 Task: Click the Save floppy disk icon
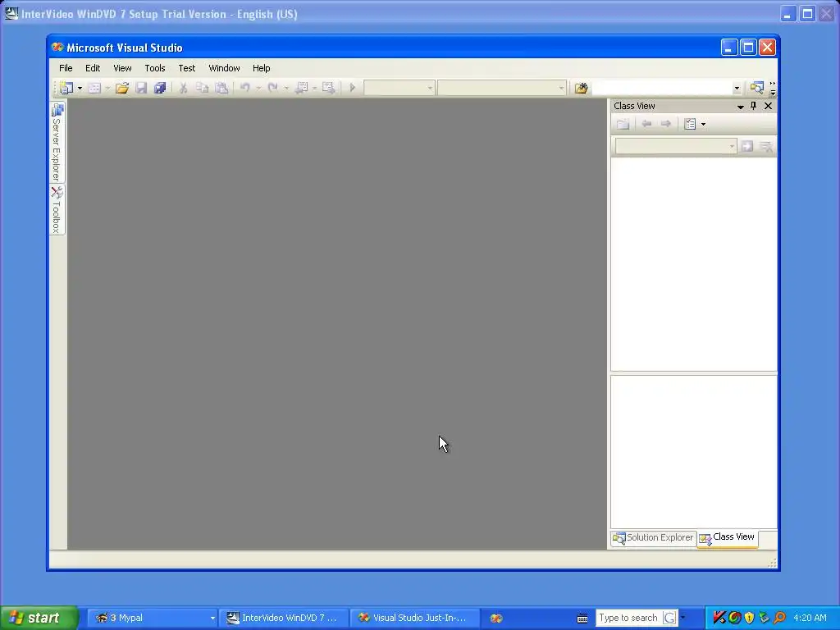(x=141, y=88)
